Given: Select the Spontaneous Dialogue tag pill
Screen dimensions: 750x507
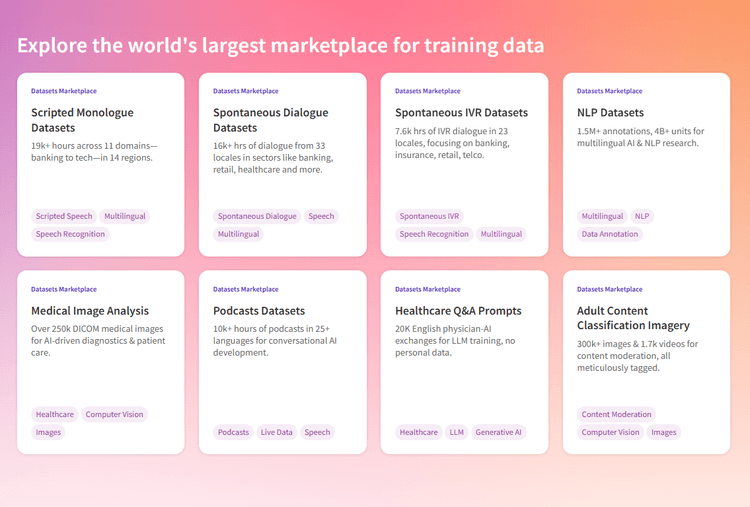Looking at the screenshot, I should (x=257, y=216).
